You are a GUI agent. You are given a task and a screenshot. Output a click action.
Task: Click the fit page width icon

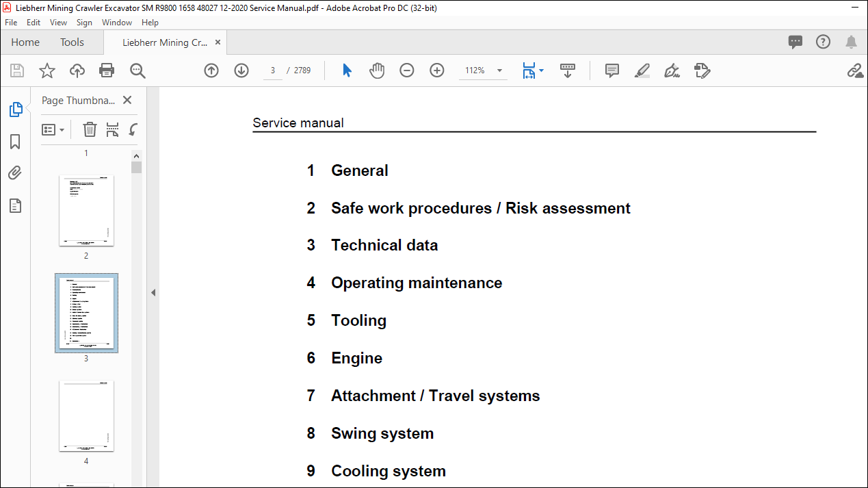529,70
